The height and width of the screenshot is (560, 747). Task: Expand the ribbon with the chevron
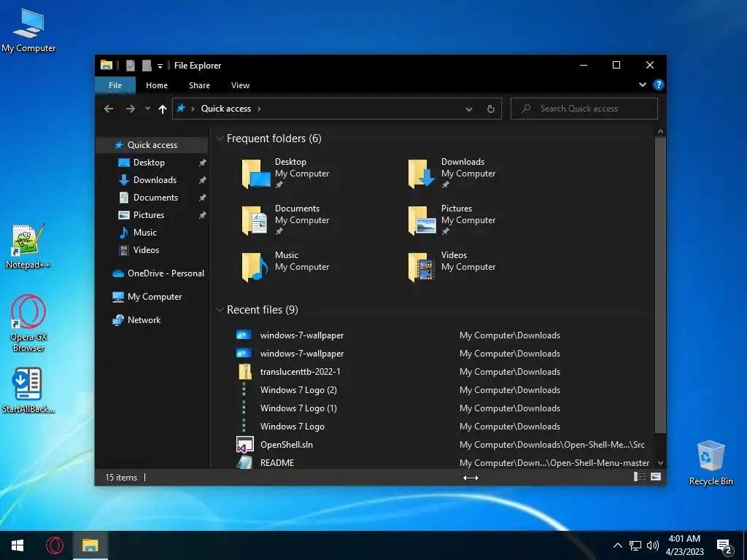(x=642, y=85)
